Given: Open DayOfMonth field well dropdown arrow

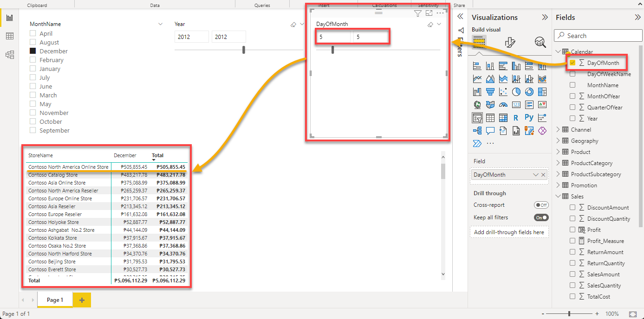Looking at the screenshot, I should point(536,175).
